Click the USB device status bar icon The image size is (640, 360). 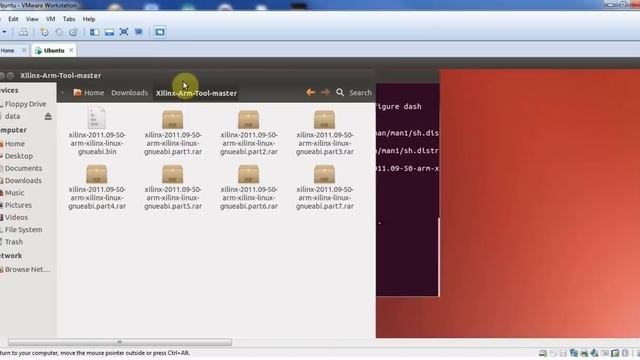pos(604,353)
